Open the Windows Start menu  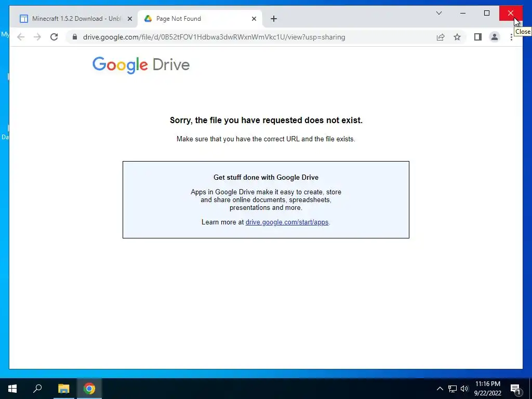click(x=12, y=389)
